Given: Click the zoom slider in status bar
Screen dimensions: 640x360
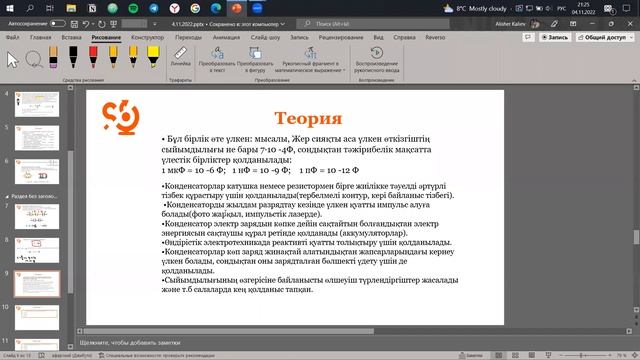Looking at the screenshot, I should tap(586, 356).
